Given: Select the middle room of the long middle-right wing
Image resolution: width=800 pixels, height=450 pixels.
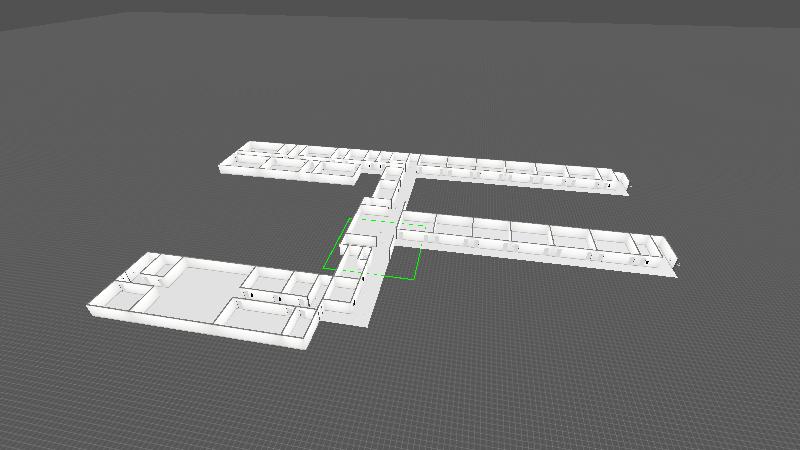Looking at the screenshot, I should click(x=530, y=238).
